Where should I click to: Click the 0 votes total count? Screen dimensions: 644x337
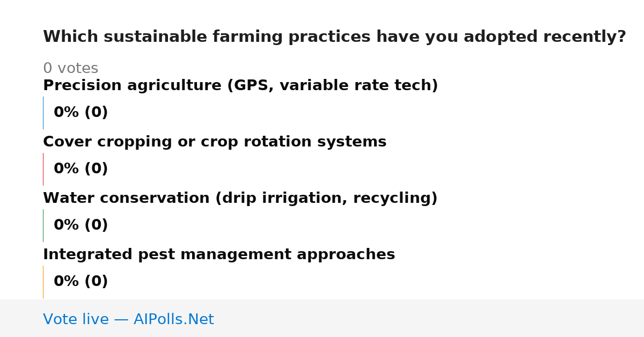coord(70,69)
